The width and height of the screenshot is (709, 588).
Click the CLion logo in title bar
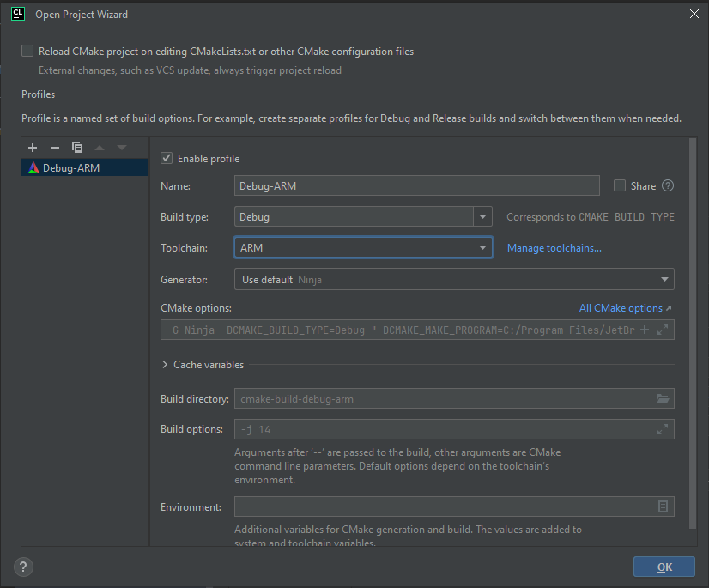(x=18, y=14)
